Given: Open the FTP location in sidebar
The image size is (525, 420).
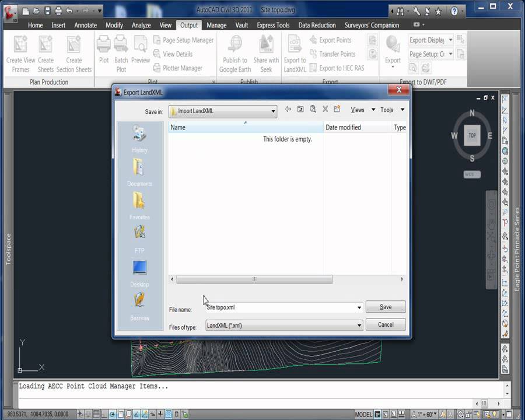Looking at the screenshot, I should coord(139,239).
